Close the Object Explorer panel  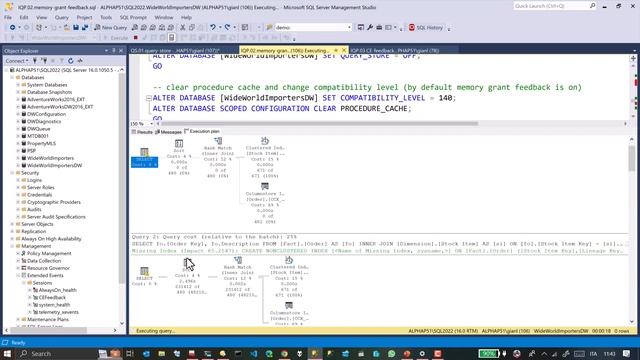(121, 51)
